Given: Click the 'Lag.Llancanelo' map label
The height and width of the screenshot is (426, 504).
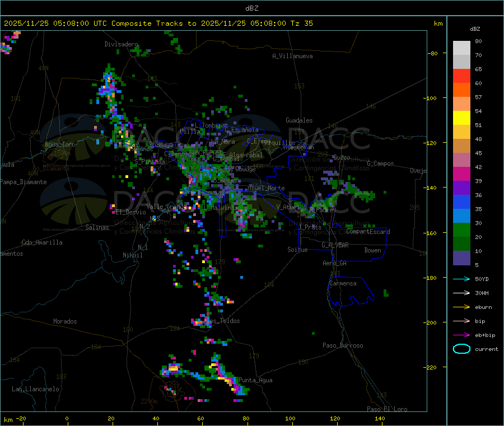Looking at the screenshot, I should (35, 389).
